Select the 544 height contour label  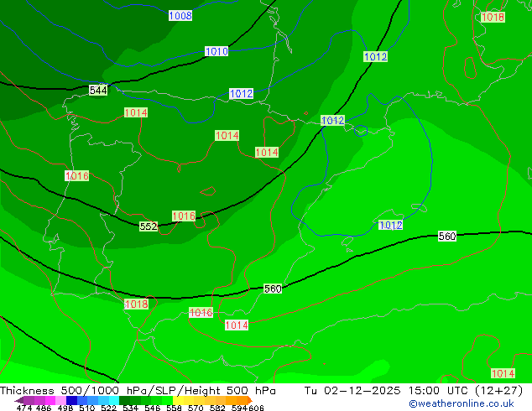[98, 91]
